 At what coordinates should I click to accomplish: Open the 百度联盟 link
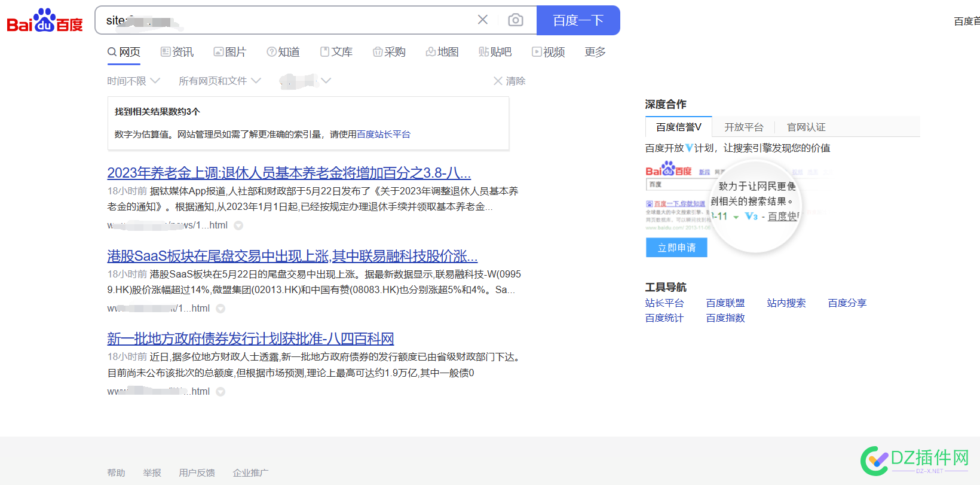pyautogui.click(x=725, y=303)
